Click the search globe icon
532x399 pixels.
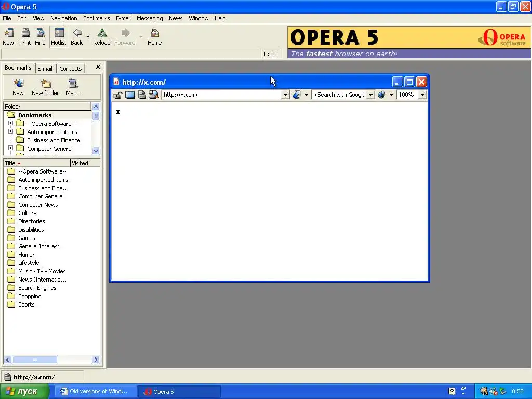point(382,95)
